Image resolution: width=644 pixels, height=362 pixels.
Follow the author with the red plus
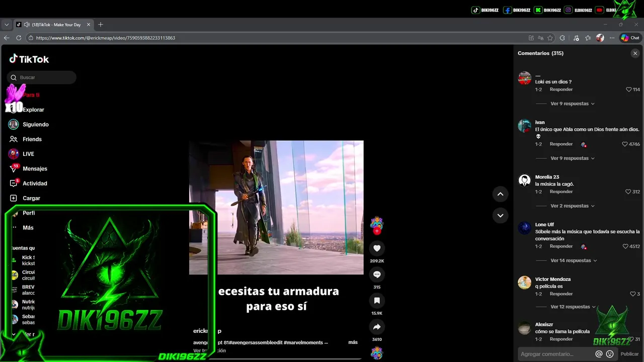coord(376,231)
